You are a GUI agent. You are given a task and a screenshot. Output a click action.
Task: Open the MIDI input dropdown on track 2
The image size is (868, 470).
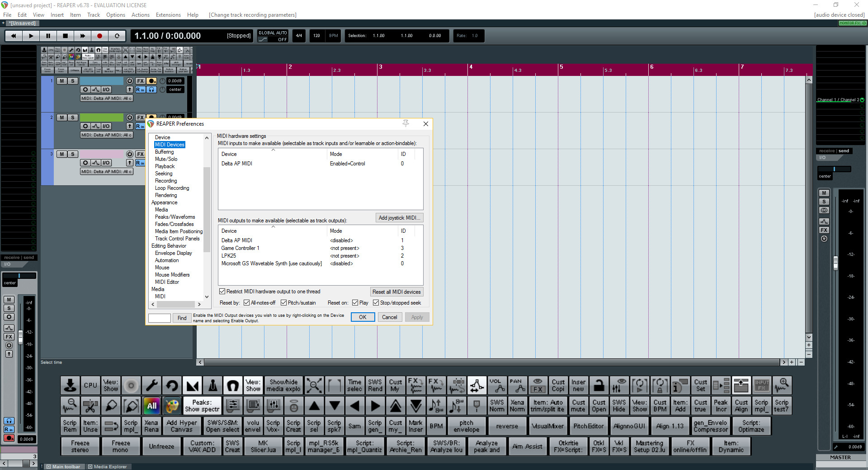point(107,135)
